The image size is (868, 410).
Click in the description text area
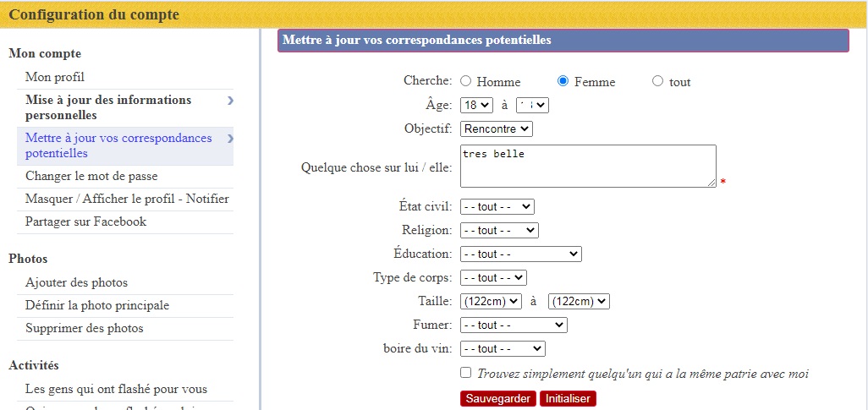(588, 166)
